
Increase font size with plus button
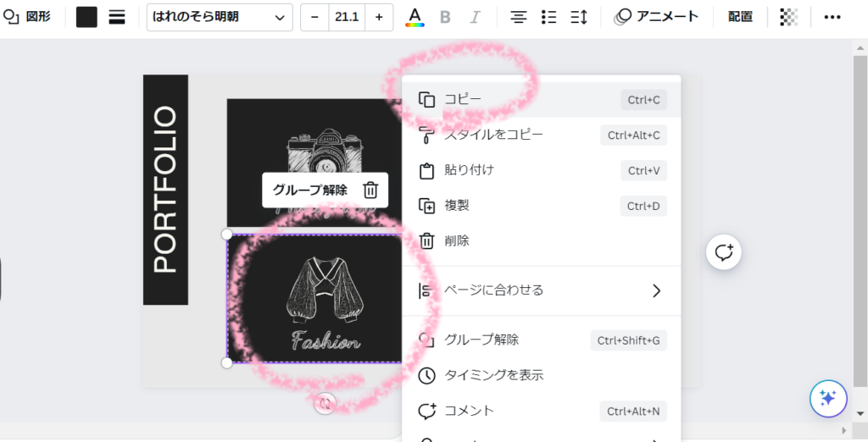click(379, 17)
